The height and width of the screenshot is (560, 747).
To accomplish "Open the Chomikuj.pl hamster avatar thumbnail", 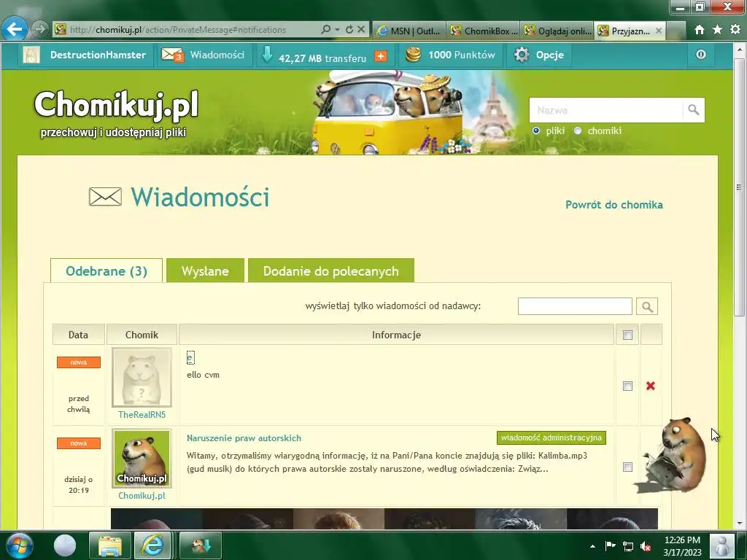I will 142,458.
